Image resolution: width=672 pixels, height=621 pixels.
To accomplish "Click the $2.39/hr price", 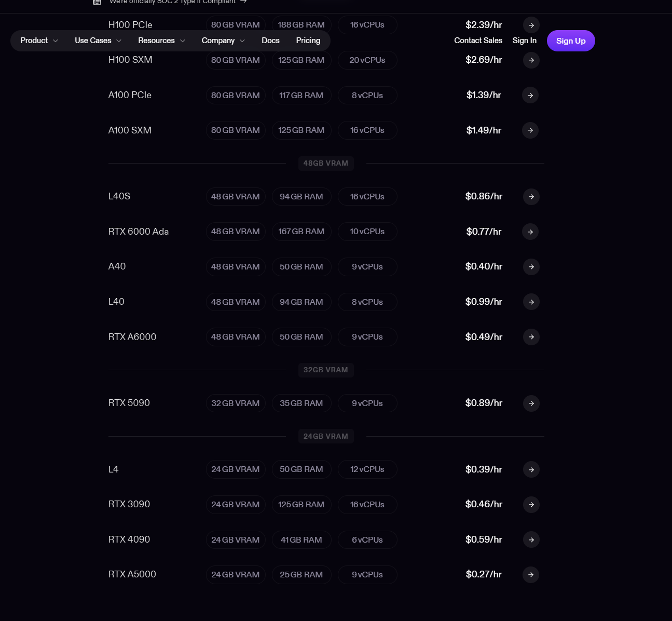I will coord(484,25).
